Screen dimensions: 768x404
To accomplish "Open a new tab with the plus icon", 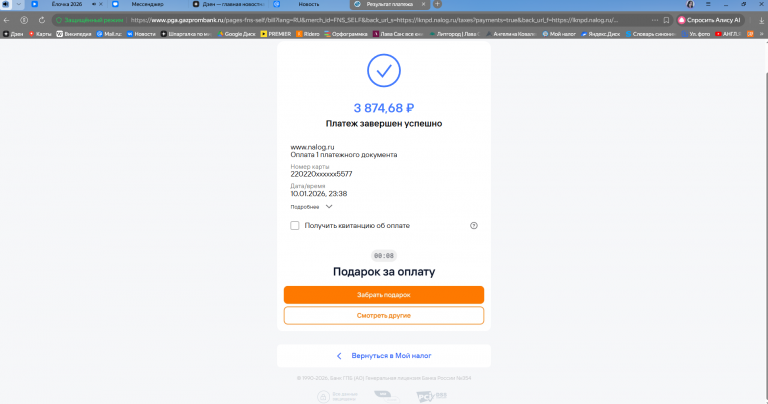I will pos(437,4).
